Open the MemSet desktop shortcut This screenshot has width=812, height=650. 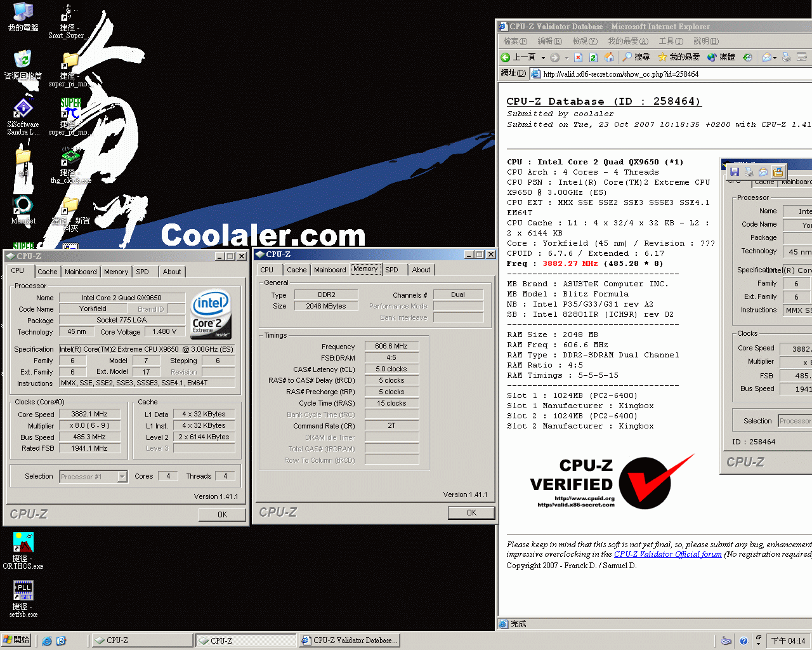pyautogui.click(x=23, y=210)
